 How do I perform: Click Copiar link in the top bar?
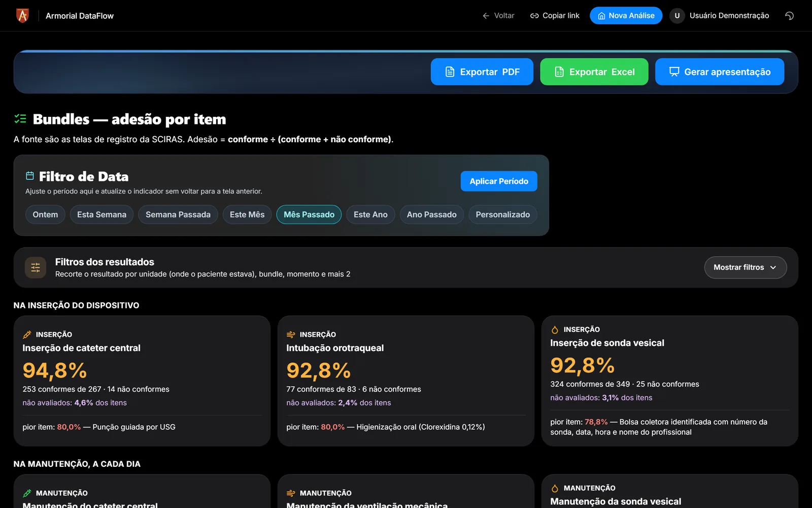tap(555, 16)
